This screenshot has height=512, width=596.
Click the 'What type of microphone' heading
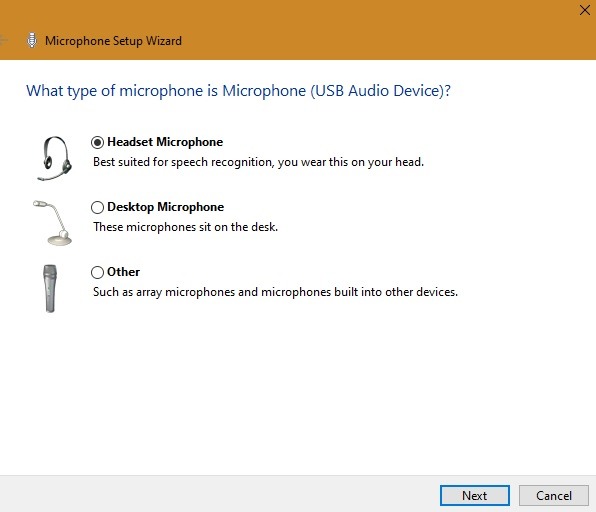tap(238, 91)
